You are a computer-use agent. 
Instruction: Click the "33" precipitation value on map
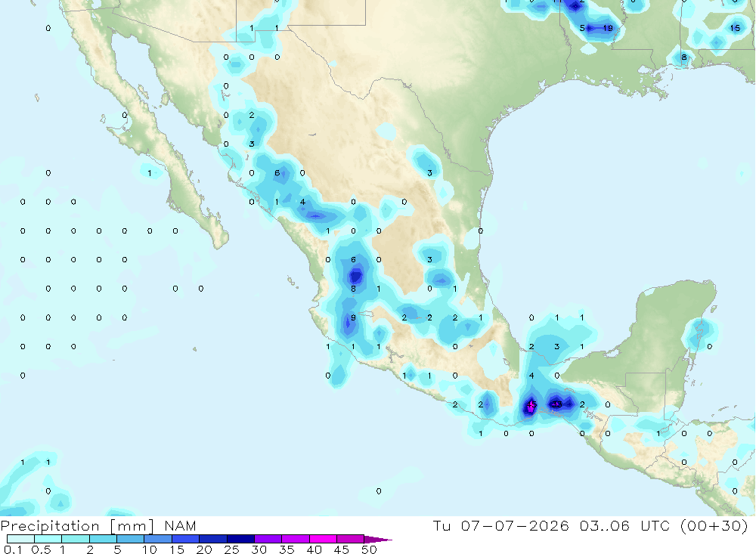tap(557, 404)
